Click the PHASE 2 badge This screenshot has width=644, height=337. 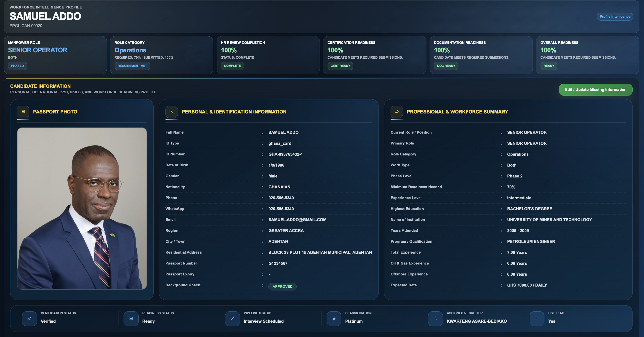coord(17,66)
